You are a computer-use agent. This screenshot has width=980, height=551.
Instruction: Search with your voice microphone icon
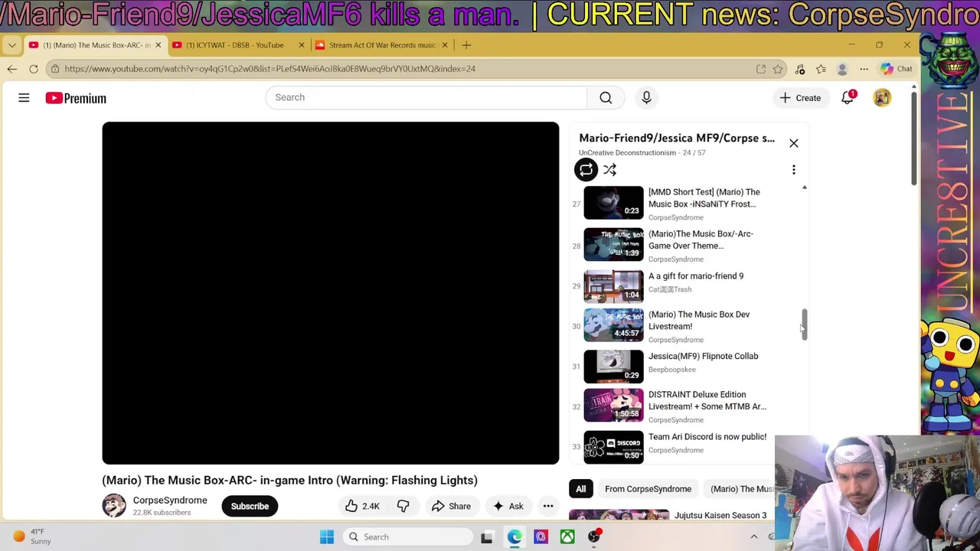(x=646, y=97)
